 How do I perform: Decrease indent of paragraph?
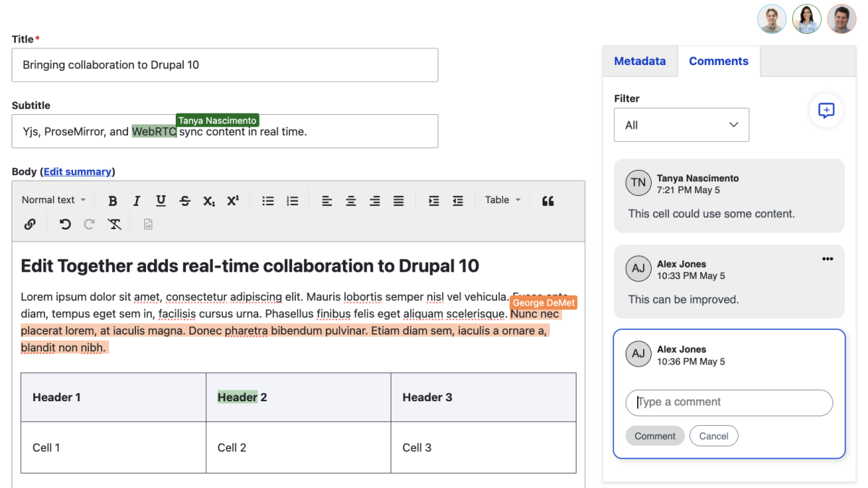(458, 201)
